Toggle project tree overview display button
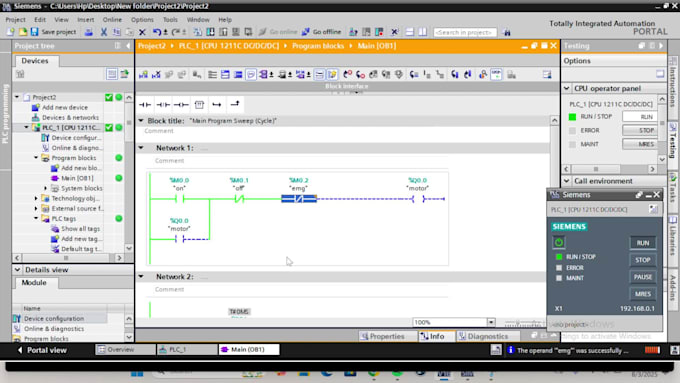680x383 pixels. pyautogui.click(x=112, y=74)
